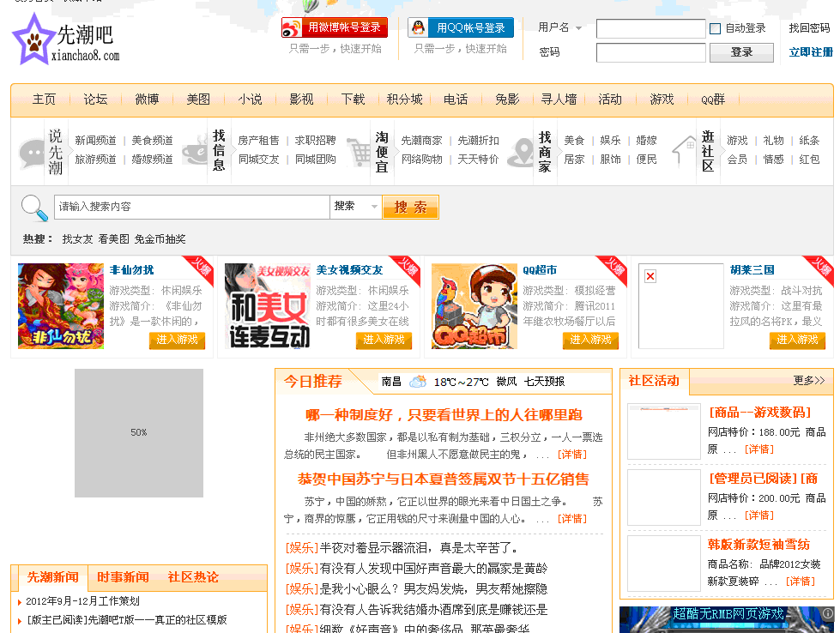Open the 美图 menu item
This screenshot has width=840, height=633.
(x=198, y=99)
